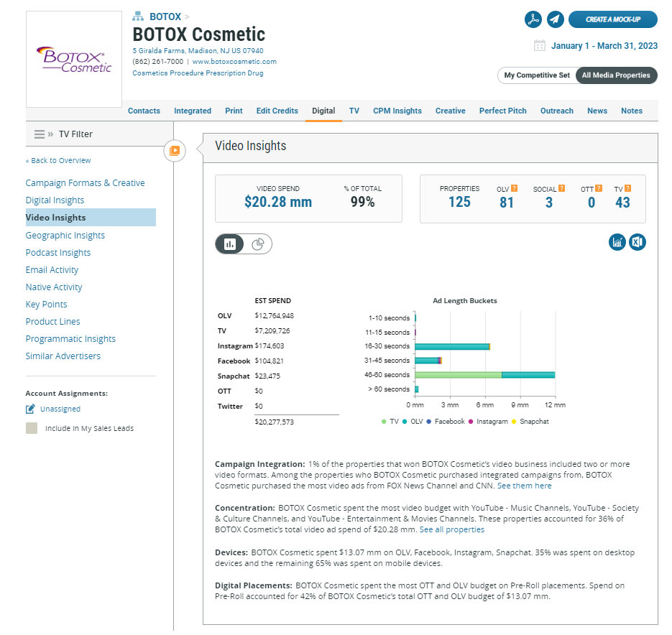This screenshot has height=635, width=672.
Task: Click the OTT help question icon
Action: point(599,188)
